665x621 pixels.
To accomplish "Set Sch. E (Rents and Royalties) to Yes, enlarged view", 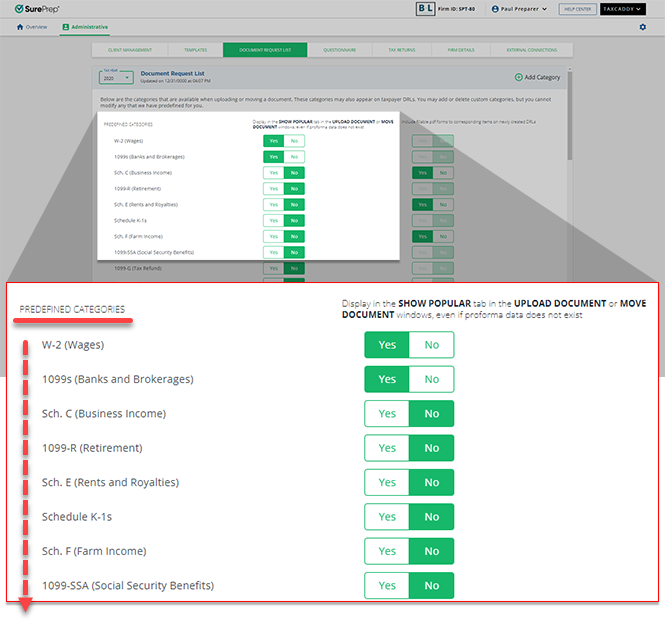I will [387, 482].
